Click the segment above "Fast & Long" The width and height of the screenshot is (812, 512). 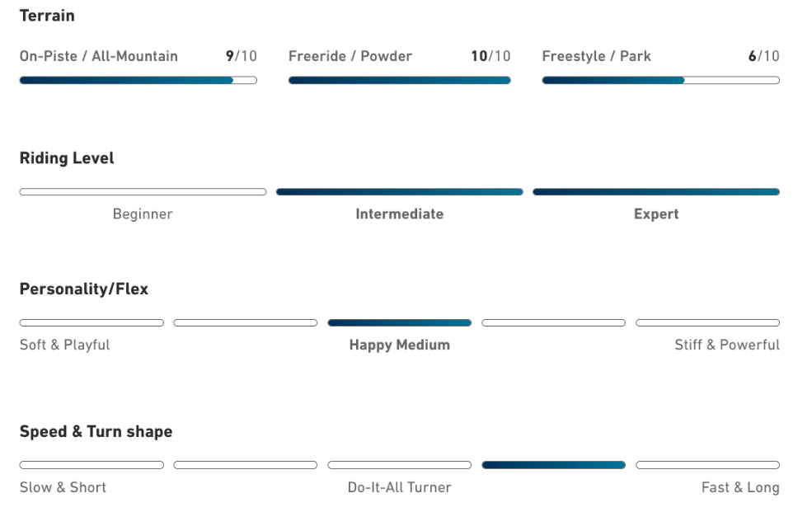point(707,465)
